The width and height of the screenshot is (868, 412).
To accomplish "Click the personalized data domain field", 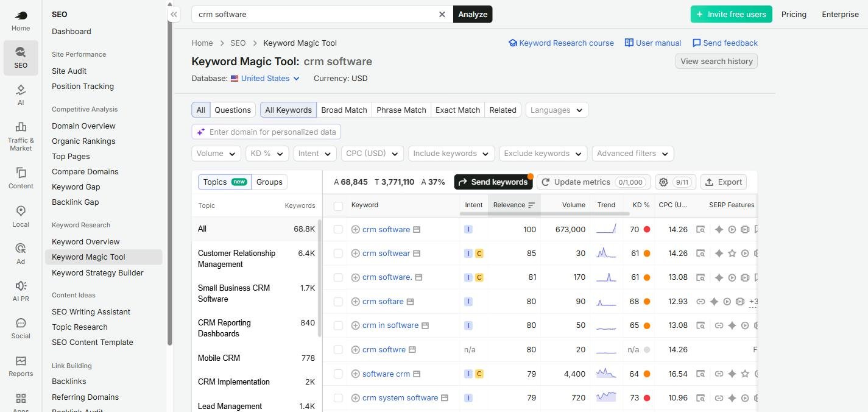I will click(266, 132).
